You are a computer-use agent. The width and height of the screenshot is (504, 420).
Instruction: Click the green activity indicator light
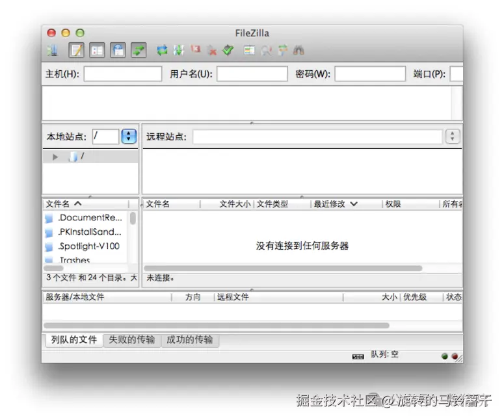click(x=445, y=356)
